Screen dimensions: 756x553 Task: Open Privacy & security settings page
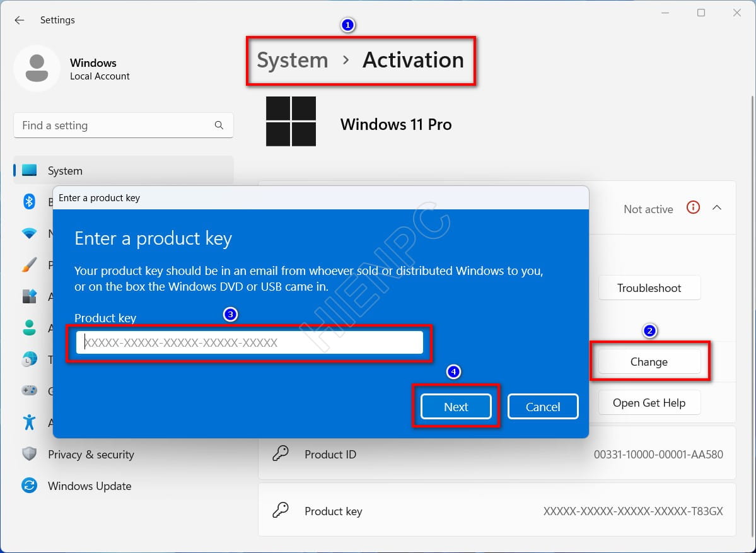coord(91,454)
